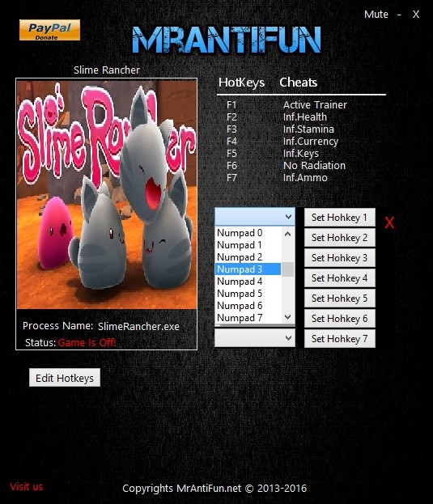Choose Numpad 2 from the list
The image size is (433, 504).
[248, 257]
